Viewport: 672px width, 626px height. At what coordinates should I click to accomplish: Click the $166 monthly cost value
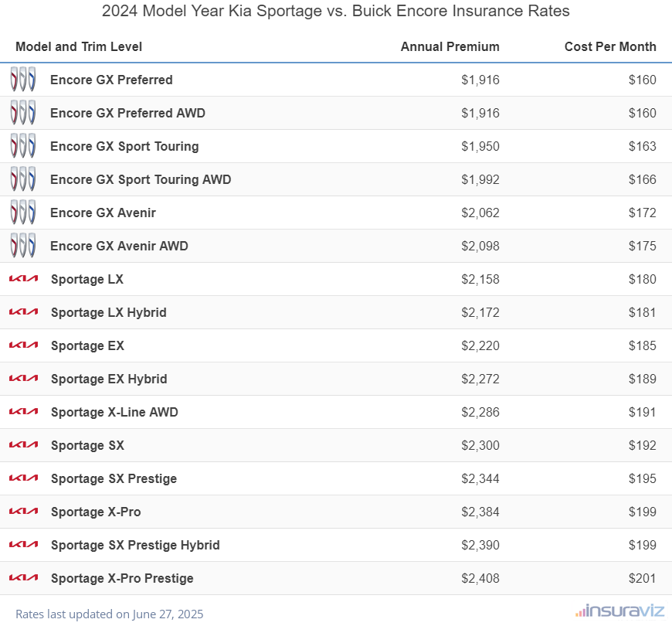tap(643, 179)
